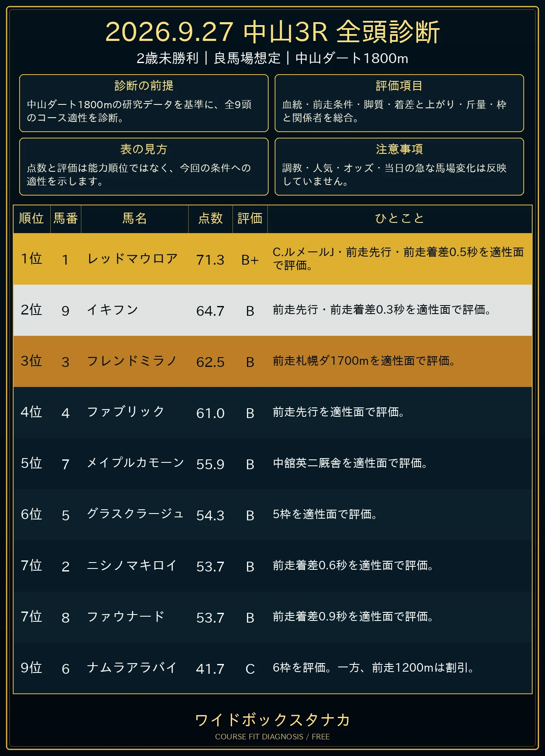Select the ナムラアラバイ last-place row
Image resolution: width=545 pixels, height=756 pixels.
[x=272, y=668]
